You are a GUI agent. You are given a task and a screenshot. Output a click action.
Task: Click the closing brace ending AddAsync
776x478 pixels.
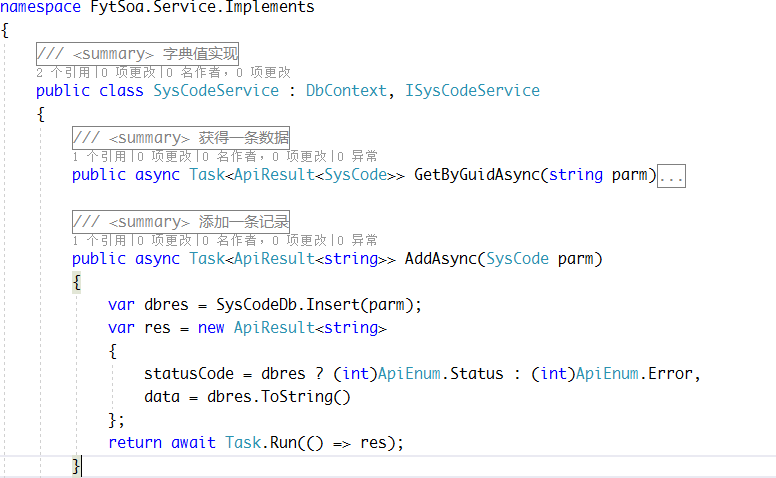coord(76,466)
